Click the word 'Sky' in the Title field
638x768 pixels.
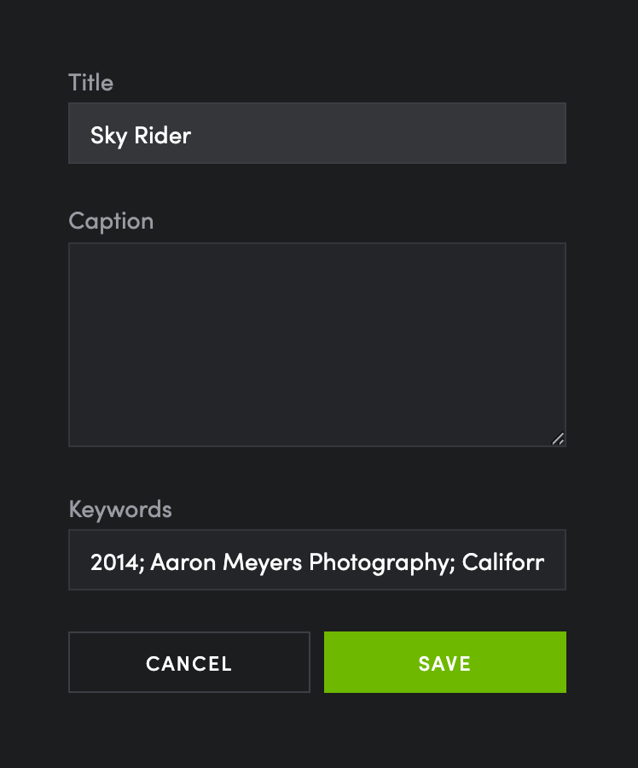108,136
